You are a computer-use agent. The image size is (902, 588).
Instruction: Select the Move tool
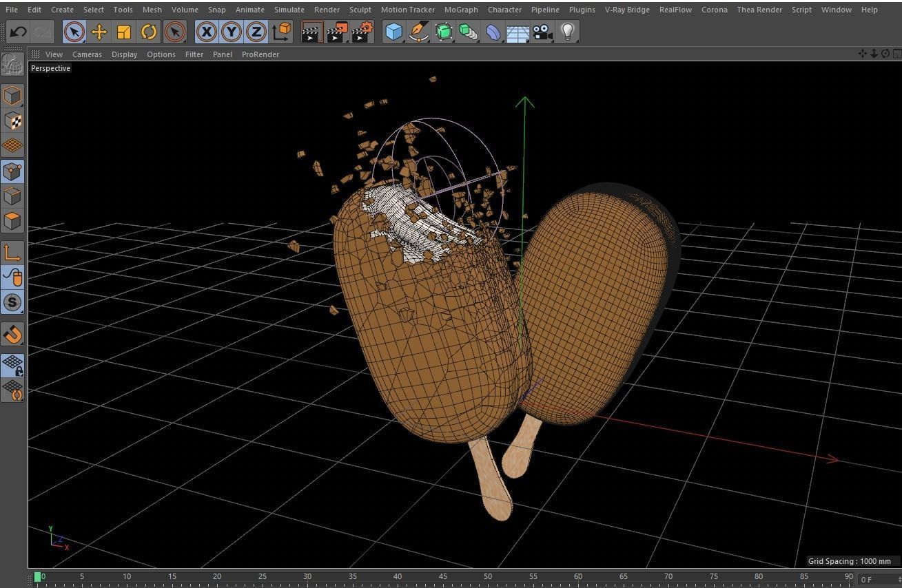(99, 32)
